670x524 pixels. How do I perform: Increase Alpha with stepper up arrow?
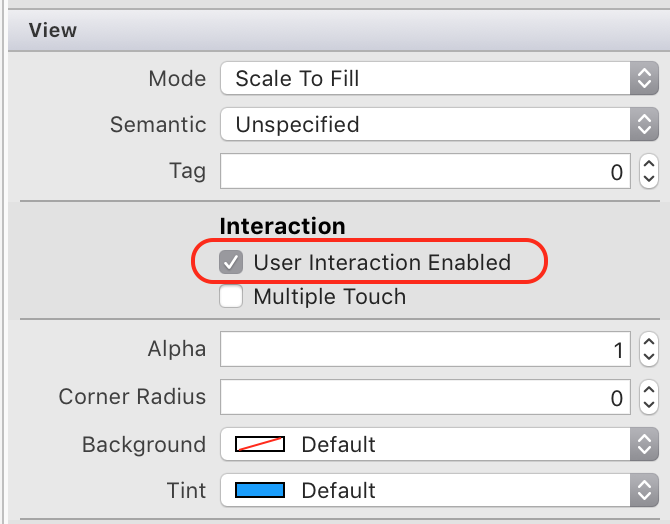tap(648, 342)
